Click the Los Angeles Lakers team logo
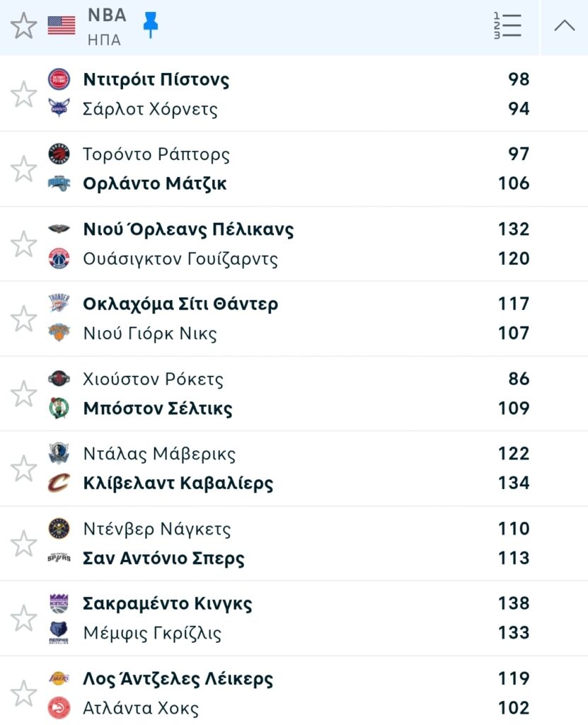 pos(59,679)
